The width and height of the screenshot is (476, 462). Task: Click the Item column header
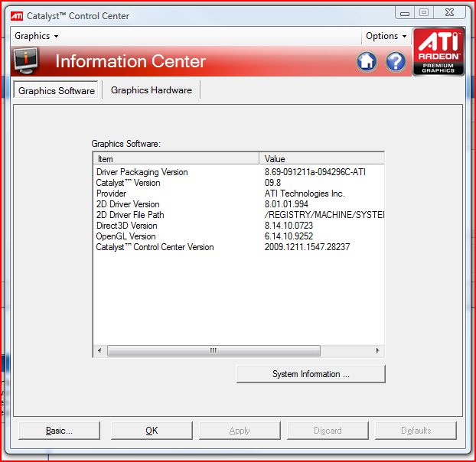[176, 158]
